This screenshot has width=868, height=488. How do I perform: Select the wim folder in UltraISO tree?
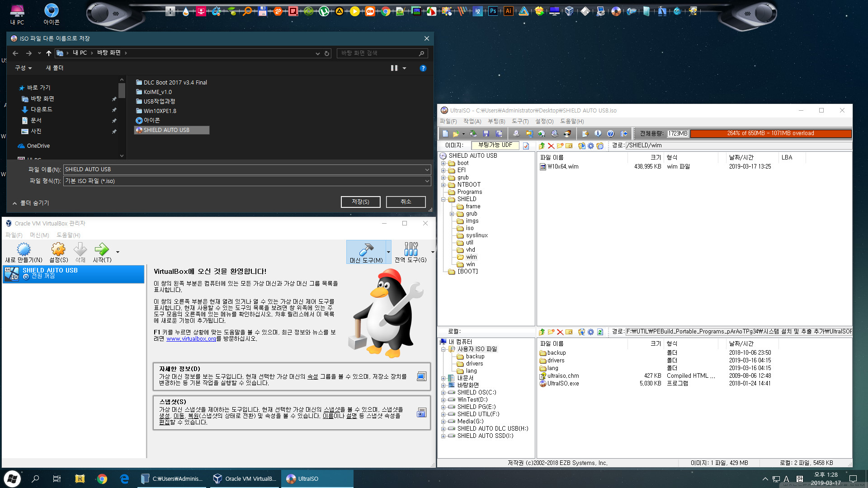pos(471,258)
